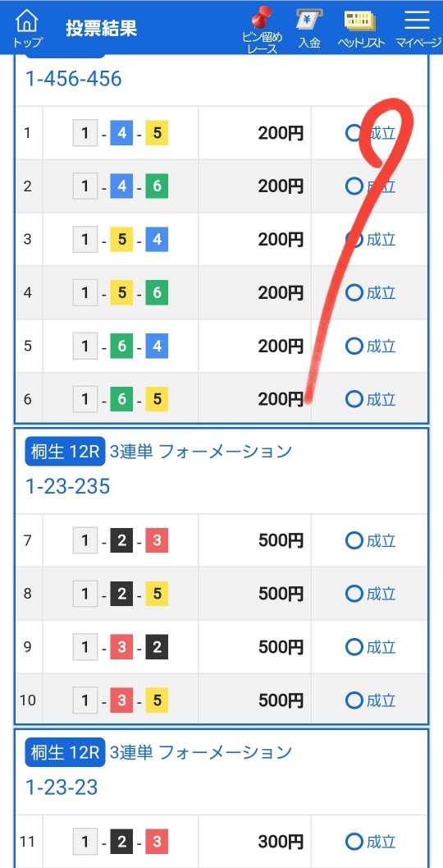Click red boat 3 swatch in row 9
443x868 pixels.
(x=121, y=647)
